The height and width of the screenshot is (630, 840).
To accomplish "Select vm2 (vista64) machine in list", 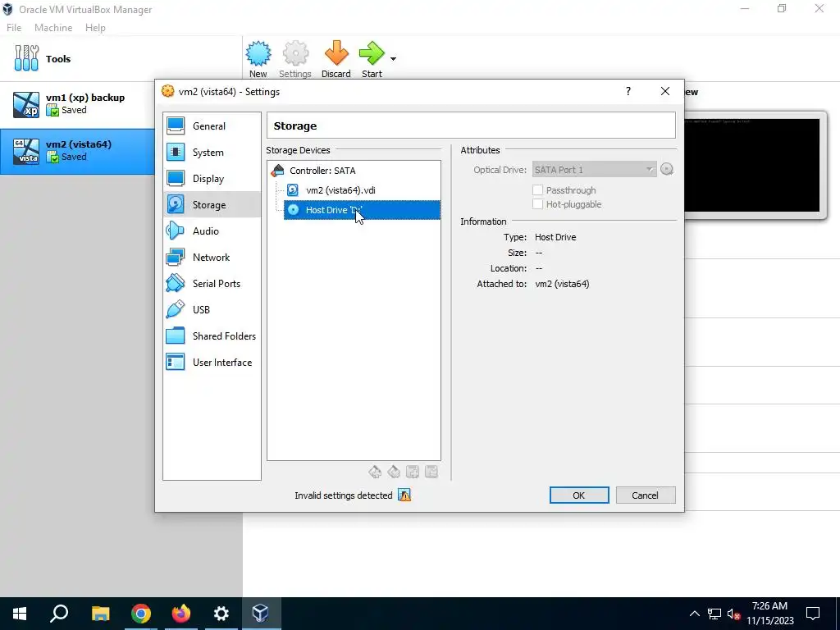I will (78, 151).
